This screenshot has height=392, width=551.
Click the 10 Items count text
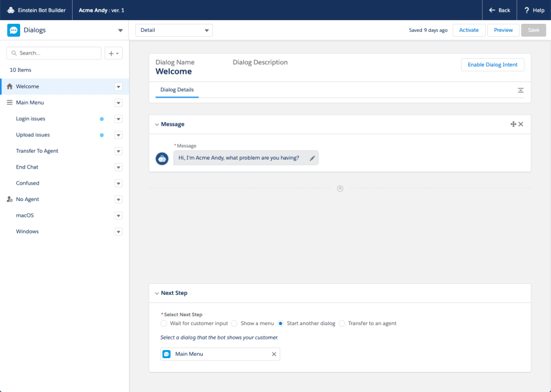pos(21,70)
